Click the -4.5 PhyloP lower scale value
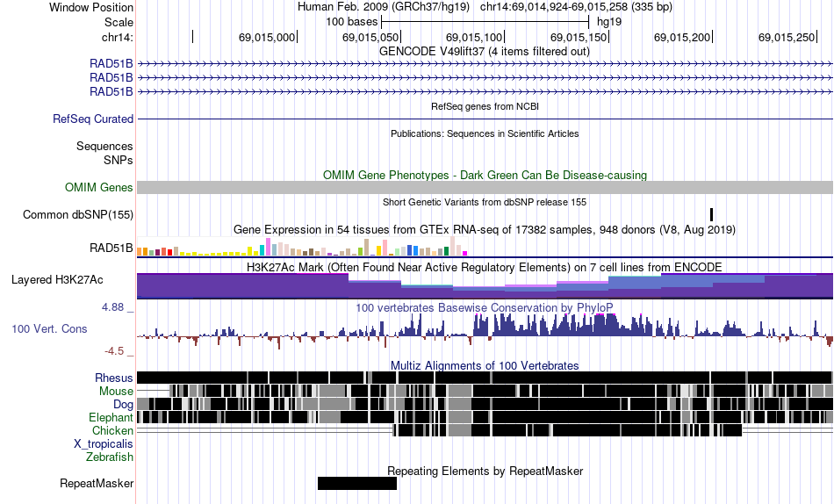This screenshot has height=504, width=834. [114, 351]
